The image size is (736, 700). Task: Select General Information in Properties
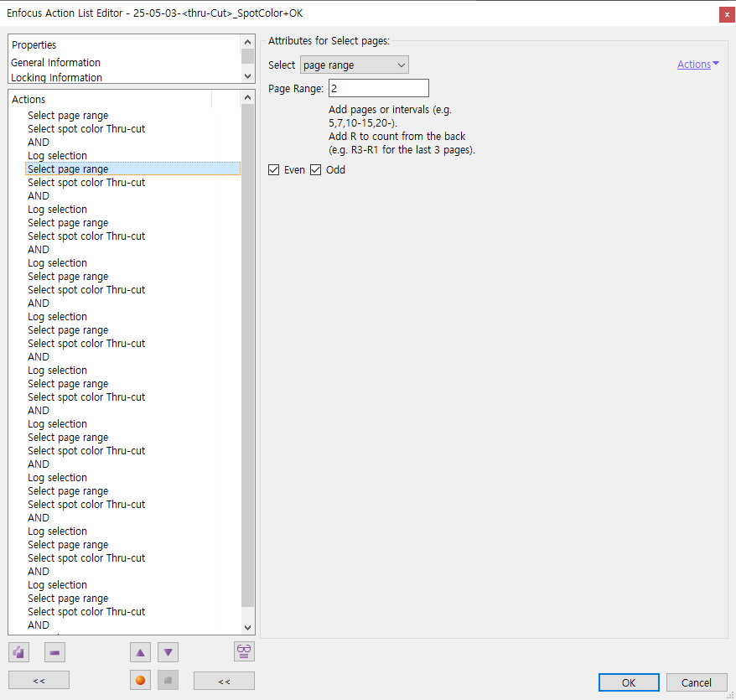point(56,63)
